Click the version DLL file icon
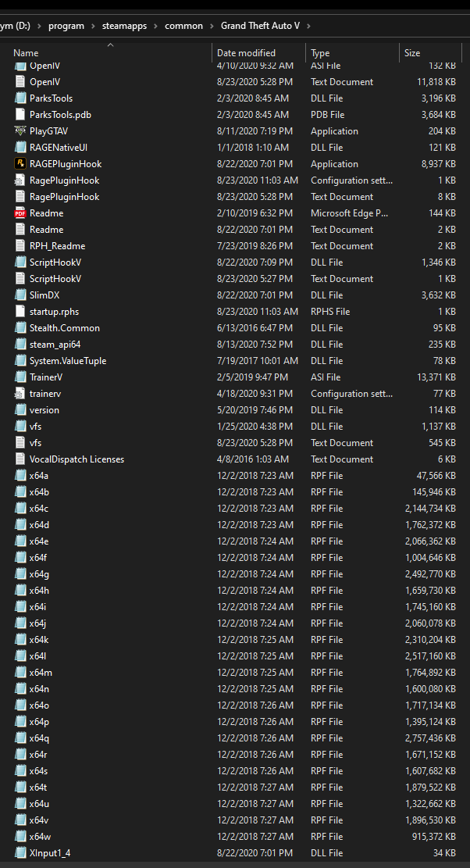 click(x=20, y=410)
